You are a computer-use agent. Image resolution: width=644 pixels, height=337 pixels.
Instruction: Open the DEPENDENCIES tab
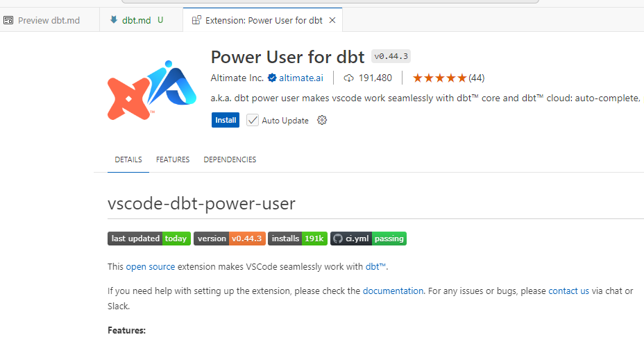coord(230,159)
